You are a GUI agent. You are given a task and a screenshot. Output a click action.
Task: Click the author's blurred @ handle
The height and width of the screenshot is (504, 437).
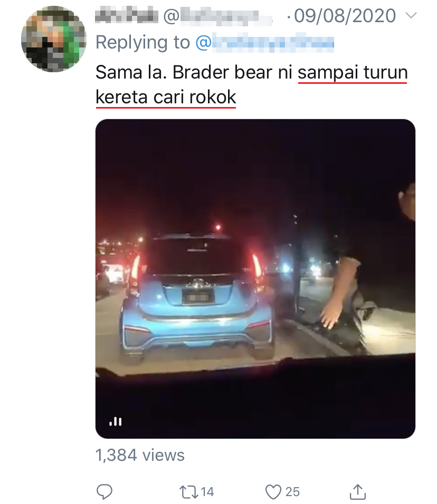(x=218, y=16)
